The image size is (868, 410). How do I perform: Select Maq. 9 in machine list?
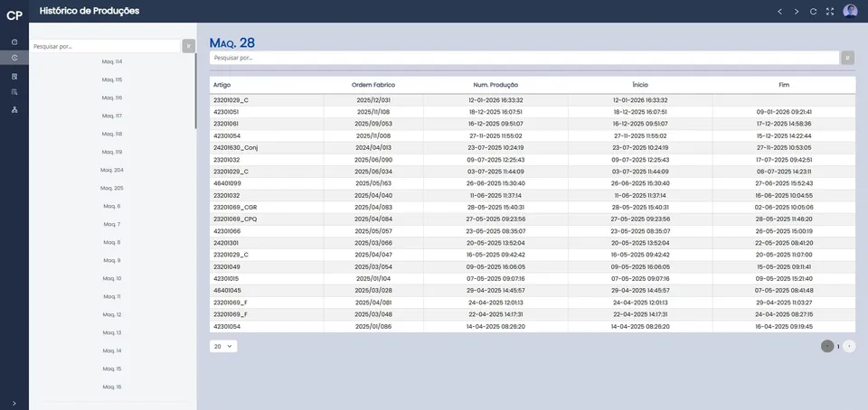pyautogui.click(x=112, y=260)
